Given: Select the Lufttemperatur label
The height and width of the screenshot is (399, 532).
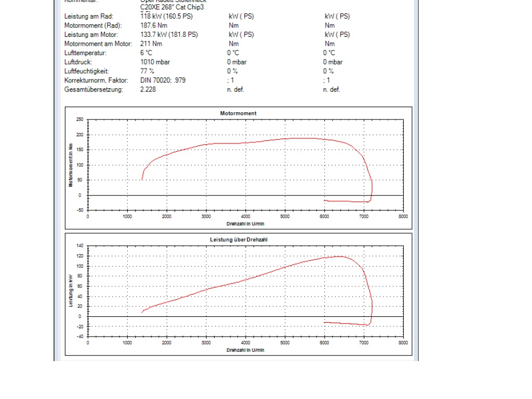Looking at the screenshot, I should click(x=85, y=53).
